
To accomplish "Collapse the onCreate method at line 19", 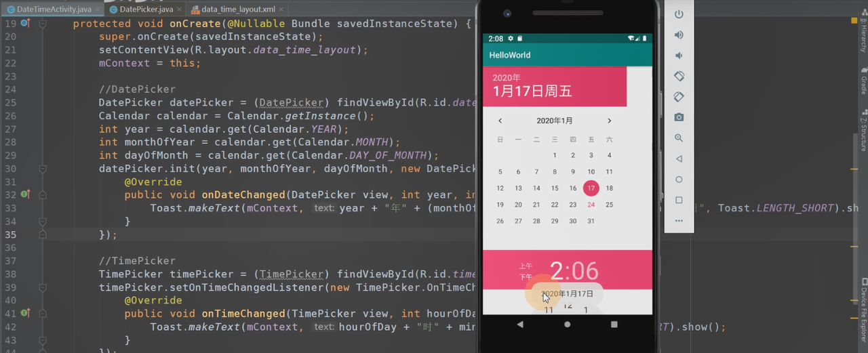I will click(43, 23).
